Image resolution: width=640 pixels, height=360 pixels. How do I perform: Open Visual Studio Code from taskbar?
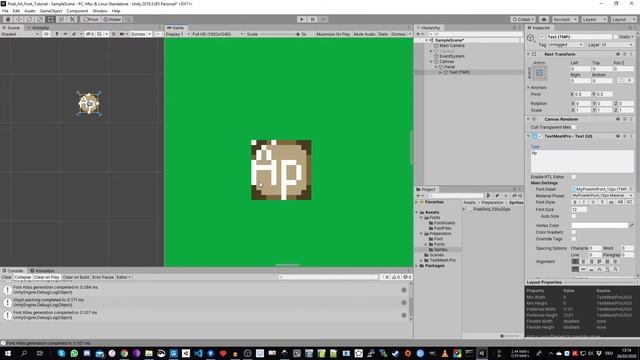point(198,353)
